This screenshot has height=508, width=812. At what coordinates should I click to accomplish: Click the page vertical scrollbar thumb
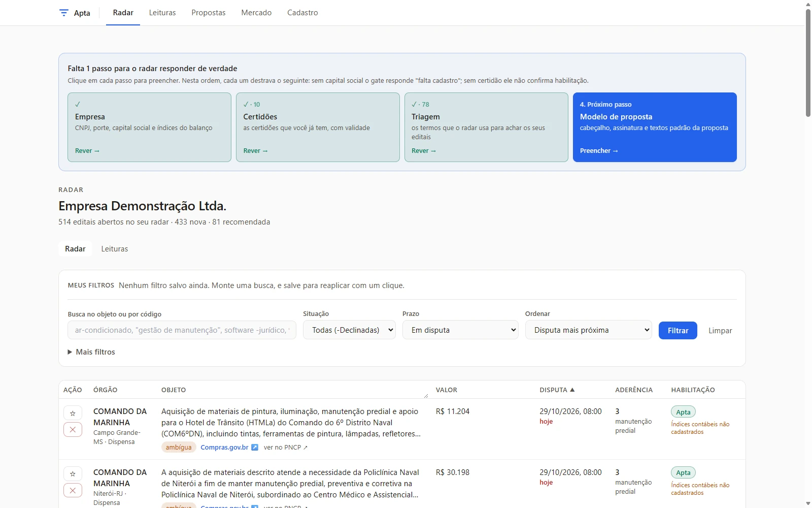808,63
